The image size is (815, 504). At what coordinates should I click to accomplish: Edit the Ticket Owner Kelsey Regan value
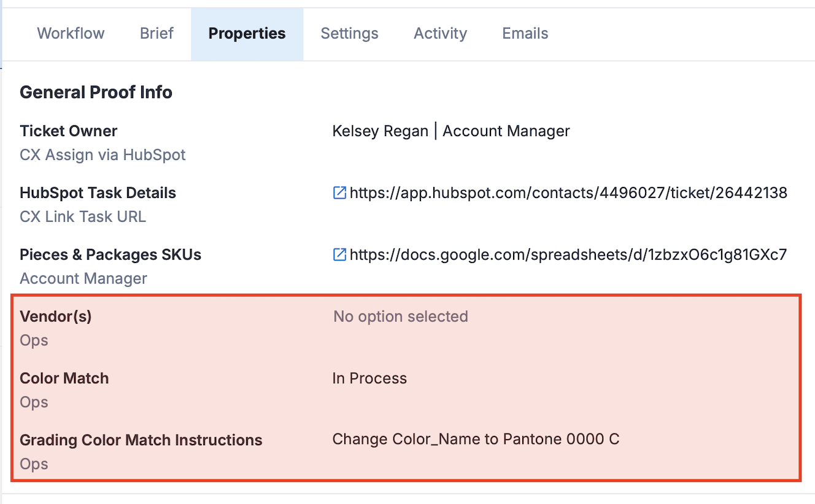[x=450, y=131]
